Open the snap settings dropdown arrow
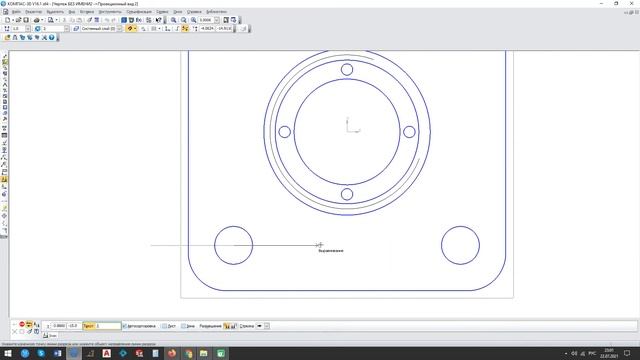Viewport: 640px width, 360px height. pos(135,29)
